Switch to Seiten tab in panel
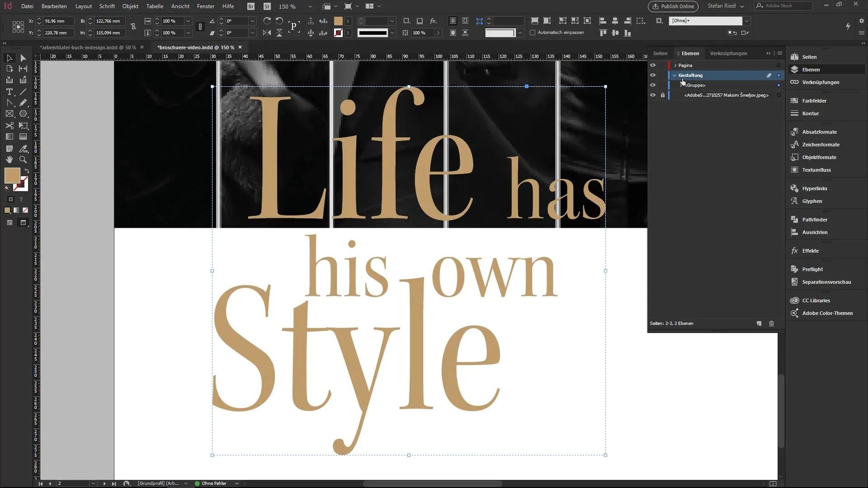 (660, 53)
